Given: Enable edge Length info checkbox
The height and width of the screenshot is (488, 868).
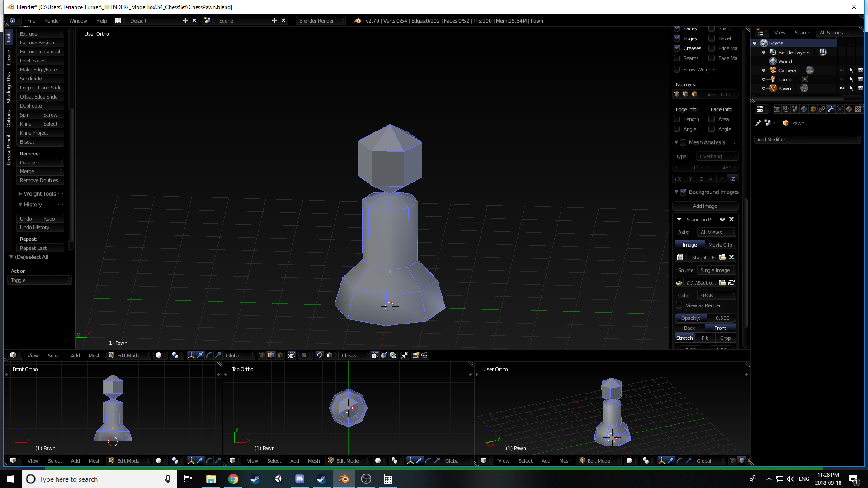Looking at the screenshot, I should [677, 119].
